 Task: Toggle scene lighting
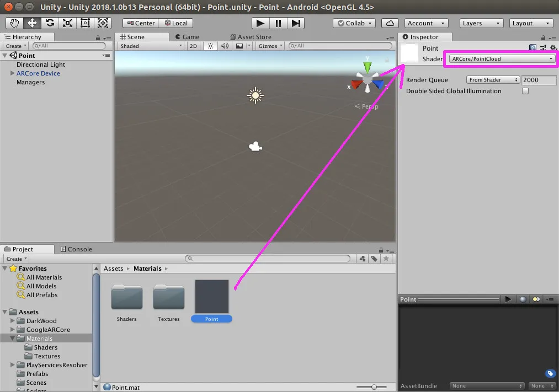point(211,46)
